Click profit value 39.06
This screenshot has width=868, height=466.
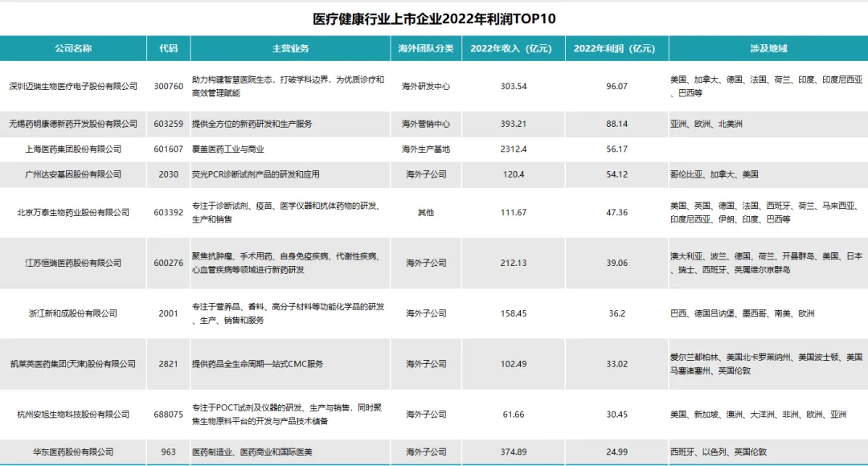616,263
